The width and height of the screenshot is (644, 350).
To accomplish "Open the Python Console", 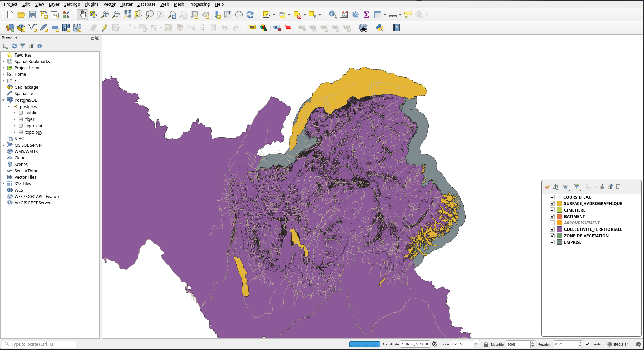I will tap(380, 28).
